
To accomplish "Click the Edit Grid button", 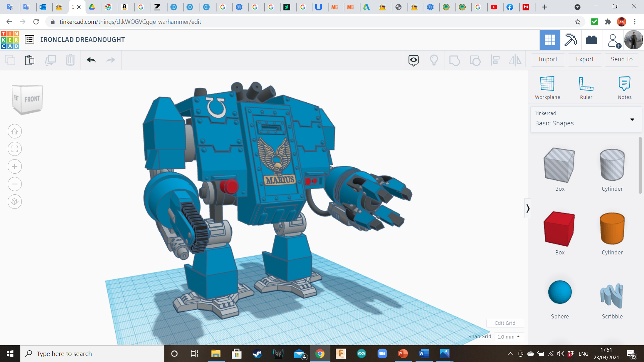I will tap(505, 323).
